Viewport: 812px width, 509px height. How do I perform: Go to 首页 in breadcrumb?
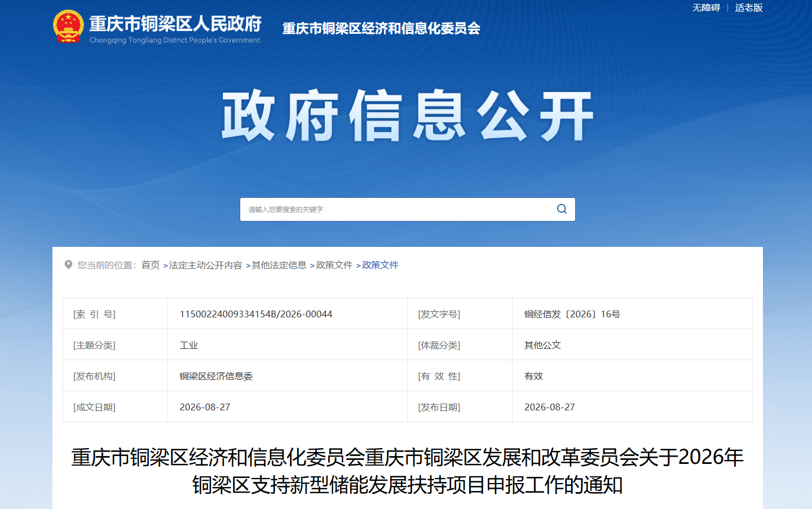(151, 265)
